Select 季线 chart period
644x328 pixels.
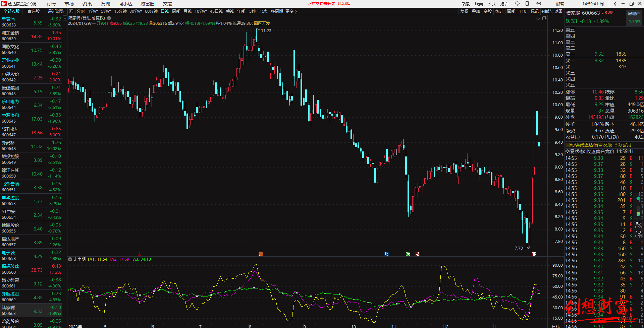tap(230, 11)
